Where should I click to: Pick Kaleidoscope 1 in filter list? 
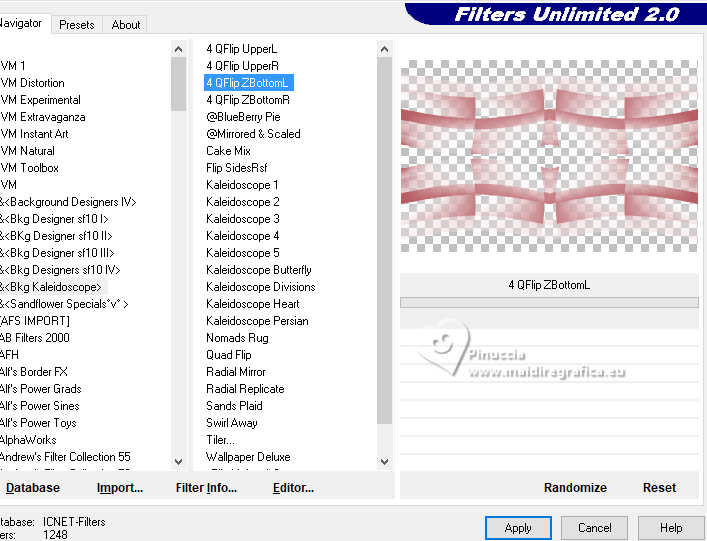[243, 185]
